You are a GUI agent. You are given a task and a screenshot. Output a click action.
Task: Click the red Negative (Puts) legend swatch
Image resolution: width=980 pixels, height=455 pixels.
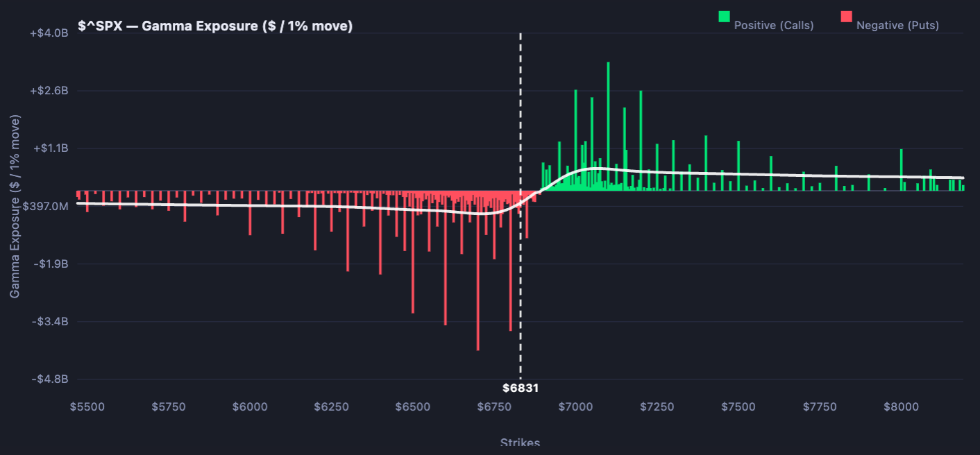(846, 17)
